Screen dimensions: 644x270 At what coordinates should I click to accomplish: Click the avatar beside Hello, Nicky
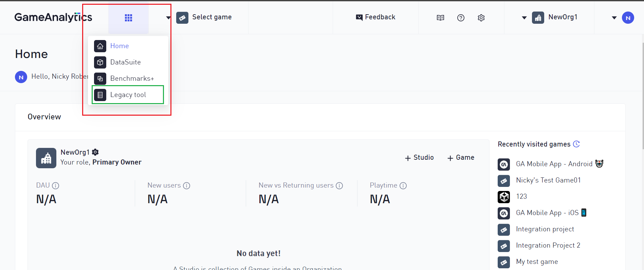click(x=21, y=77)
